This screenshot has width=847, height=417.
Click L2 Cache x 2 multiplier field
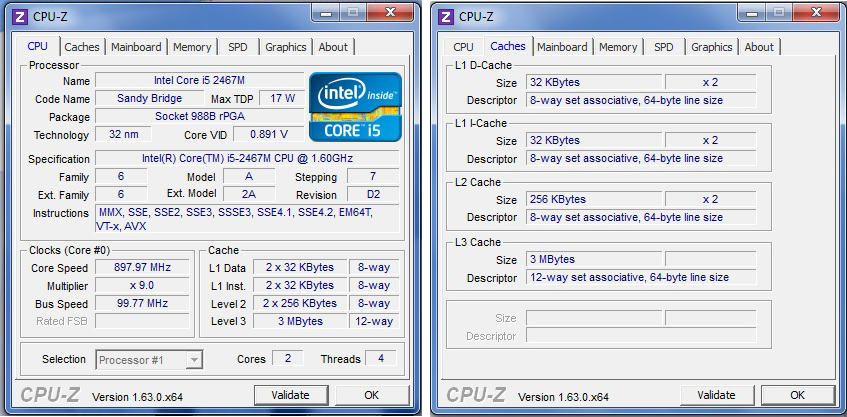[x=711, y=199]
